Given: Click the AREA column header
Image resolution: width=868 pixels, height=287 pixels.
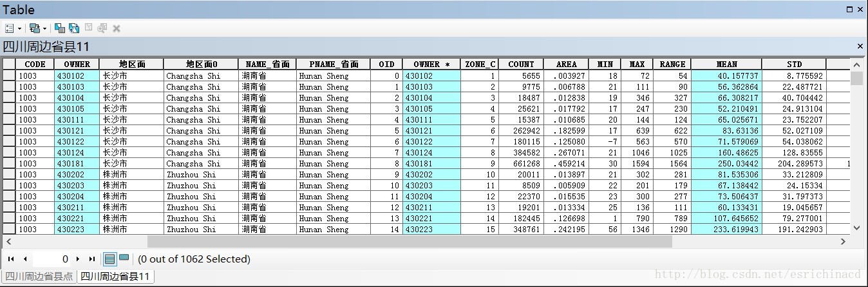Looking at the screenshot, I should (566, 64).
